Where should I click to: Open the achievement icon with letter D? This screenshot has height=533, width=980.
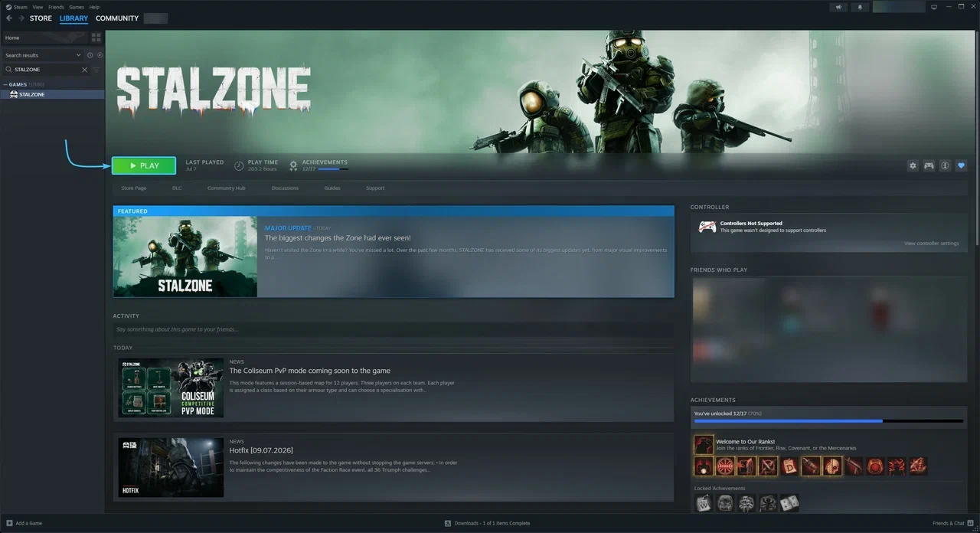coord(789,466)
